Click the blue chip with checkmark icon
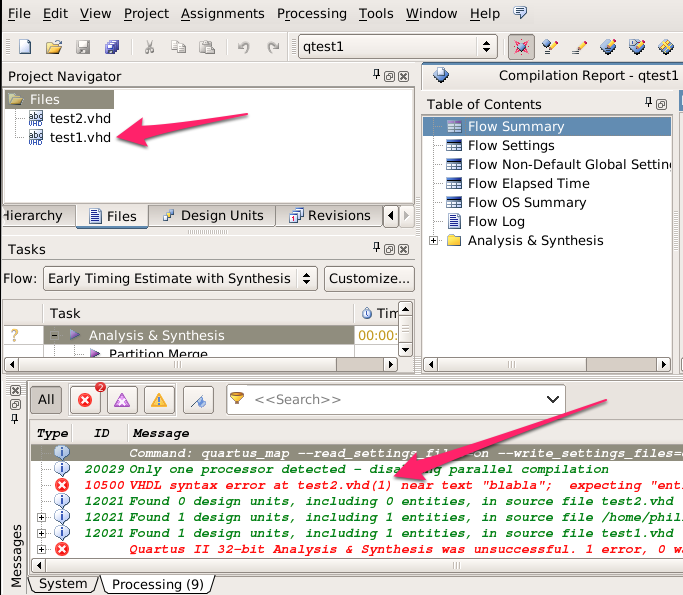Image resolution: width=683 pixels, height=595 pixels. (x=637, y=47)
